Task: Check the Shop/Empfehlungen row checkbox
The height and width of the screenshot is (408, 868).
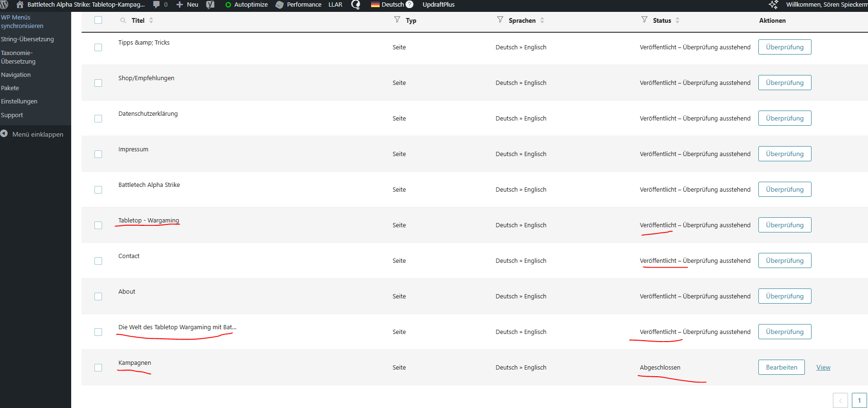Action: [98, 83]
